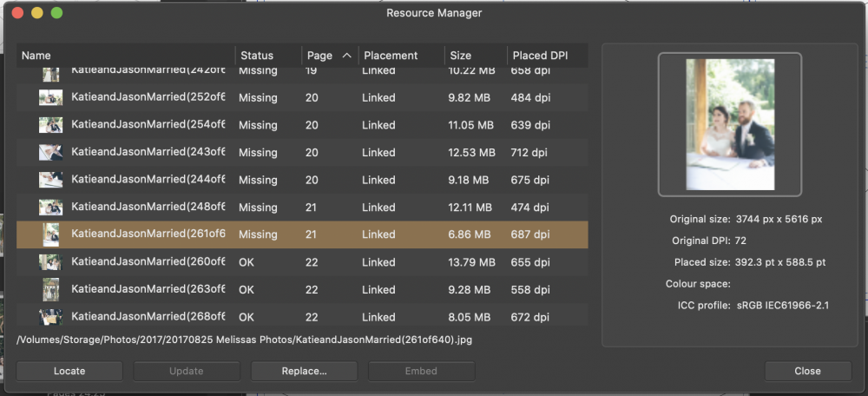Select the KatieandJasonMarried(243of6 file name
The height and width of the screenshot is (396, 868).
[x=148, y=152]
